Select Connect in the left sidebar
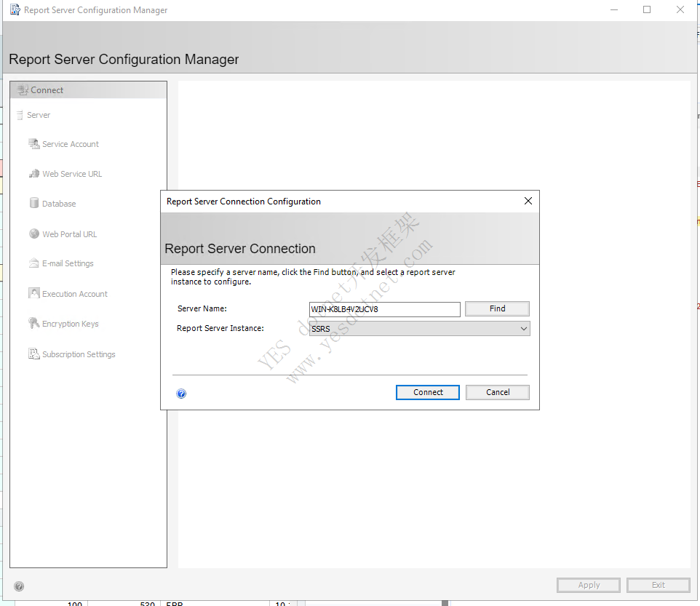Viewport: 700px width, 606px height. click(x=47, y=90)
